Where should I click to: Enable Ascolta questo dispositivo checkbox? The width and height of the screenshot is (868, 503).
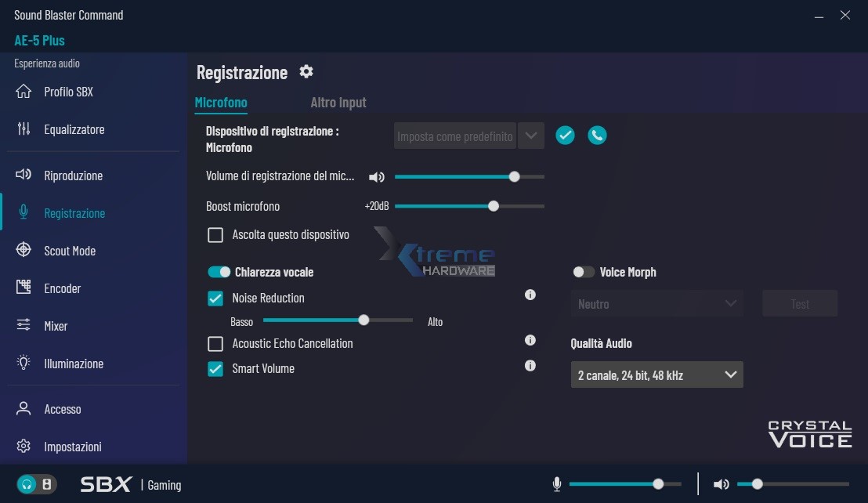click(215, 235)
